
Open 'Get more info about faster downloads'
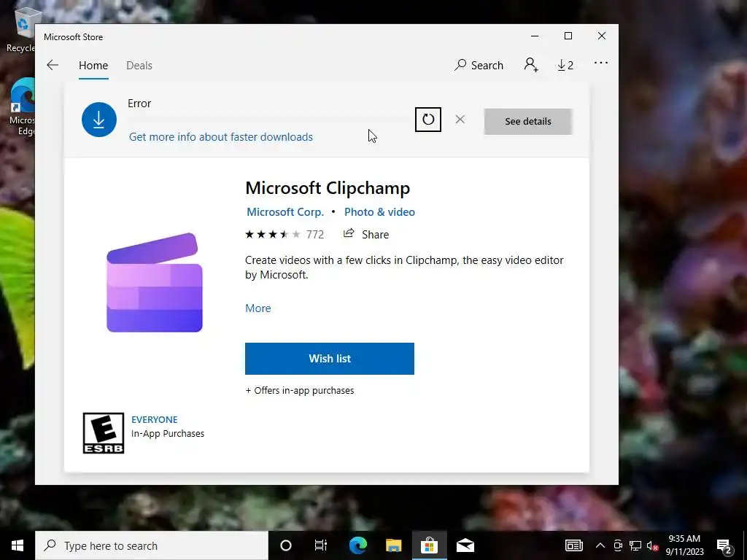coord(220,137)
